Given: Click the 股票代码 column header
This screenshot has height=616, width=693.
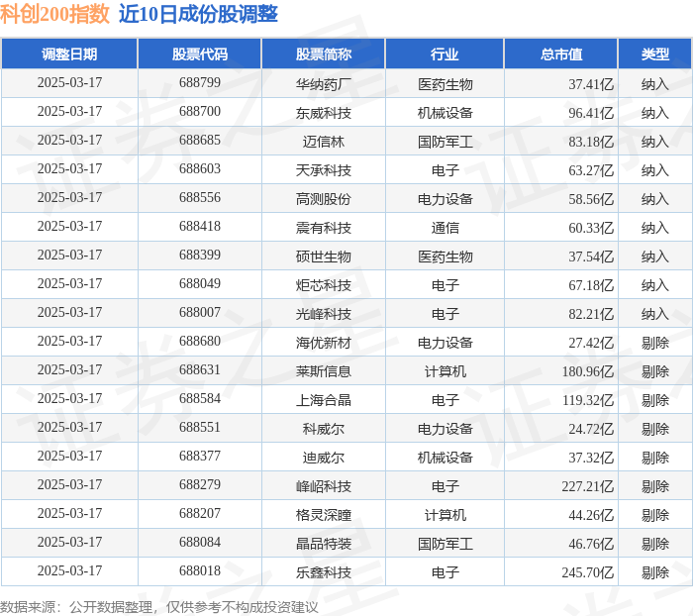Looking at the screenshot, I should (200, 53).
